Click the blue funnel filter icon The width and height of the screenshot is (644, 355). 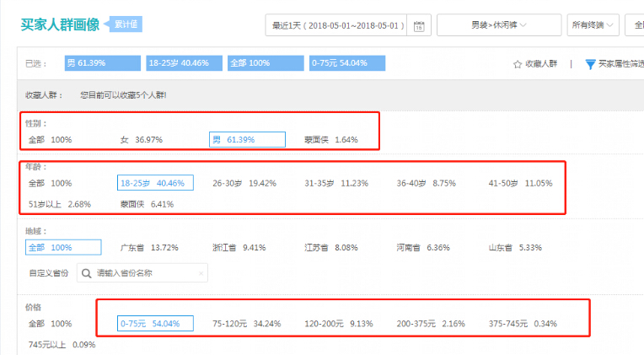(x=590, y=64)
